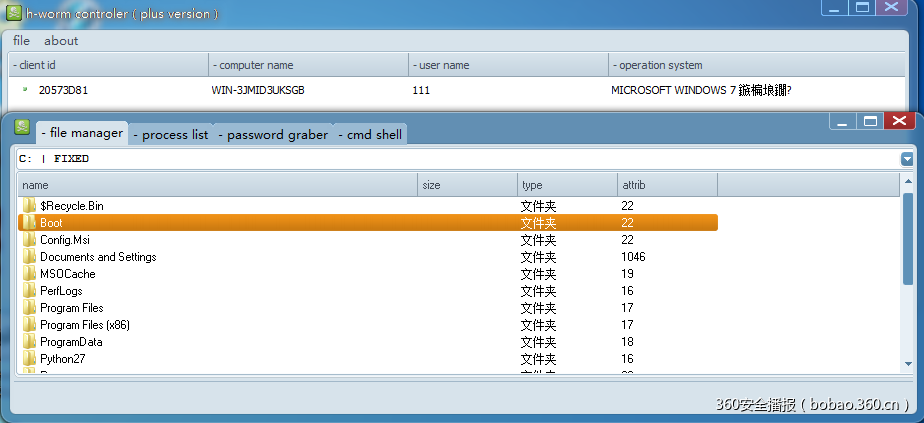The width and height of the screenshot is (924, 423).
Task: Open the password graber tab
Action: click(273, 135)
